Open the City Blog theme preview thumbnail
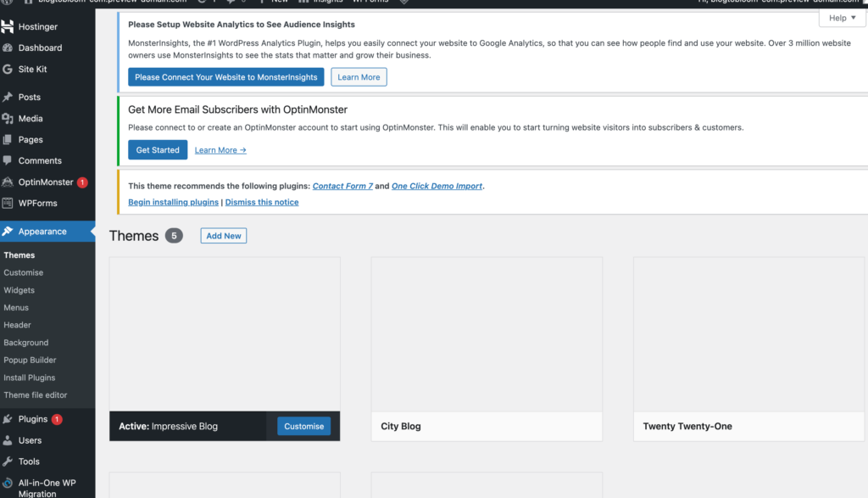868x498 pixels. pyautogui.click(x=487, y=334)
